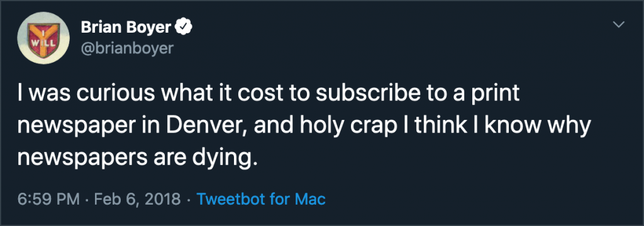644x226 pixels.
Task: Visit the @brianboyer handle link
Action: (x=127, y=48)
